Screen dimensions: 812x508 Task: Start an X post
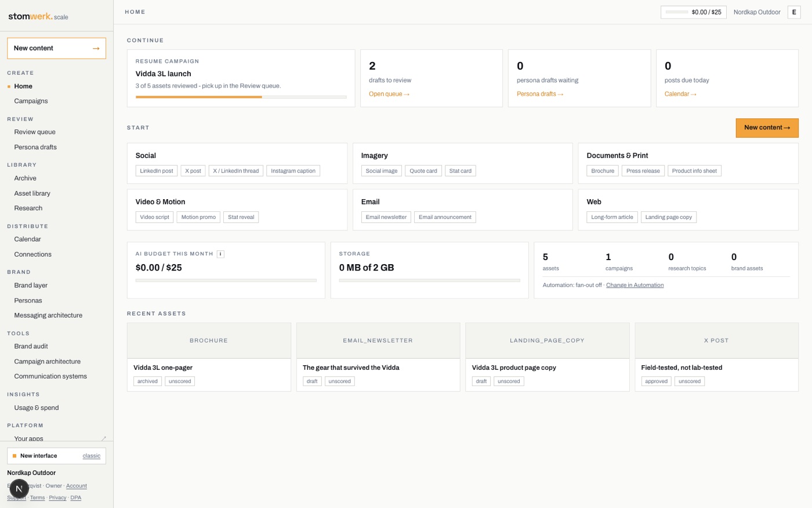[x=193, y=171]
